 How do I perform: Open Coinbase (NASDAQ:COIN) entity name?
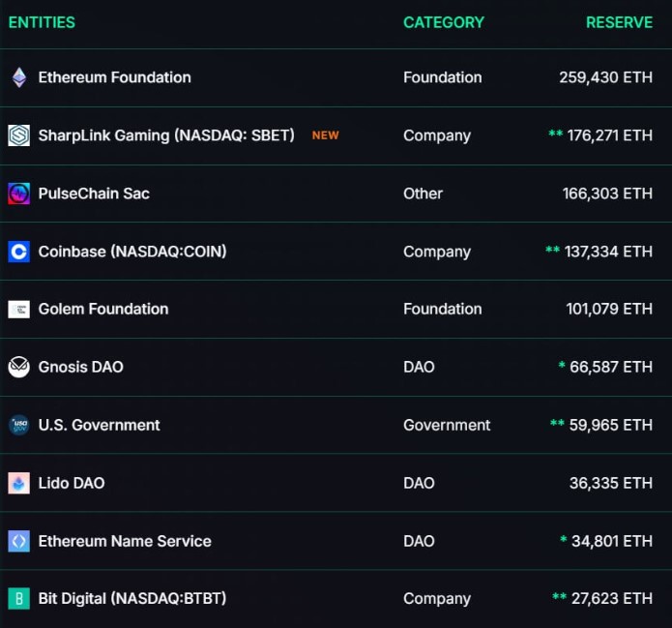pos(132,252)
